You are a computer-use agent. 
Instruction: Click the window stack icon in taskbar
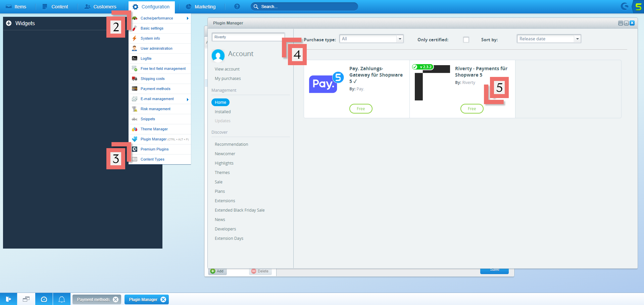pos(26,299)
